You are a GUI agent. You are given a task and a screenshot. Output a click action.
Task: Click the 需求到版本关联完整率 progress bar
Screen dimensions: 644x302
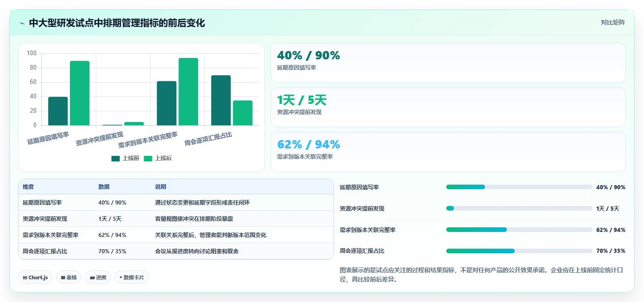[519, 230]
